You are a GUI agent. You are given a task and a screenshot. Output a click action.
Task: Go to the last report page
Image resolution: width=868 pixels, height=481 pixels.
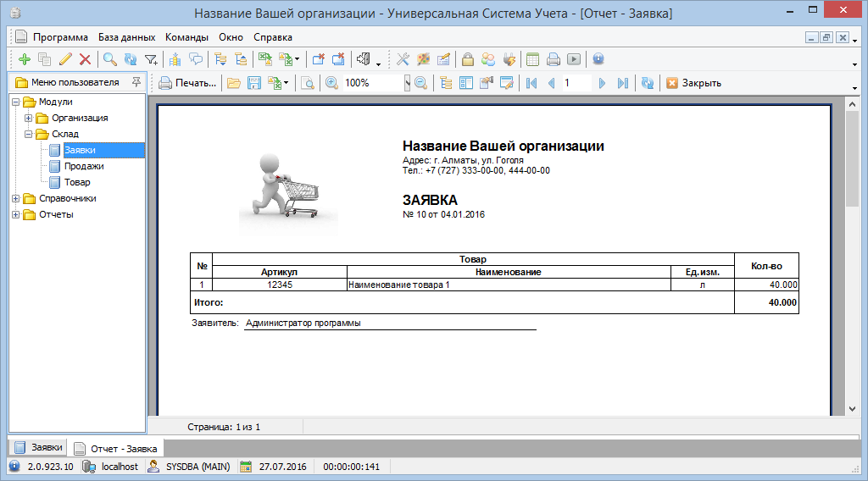[623, 83]
